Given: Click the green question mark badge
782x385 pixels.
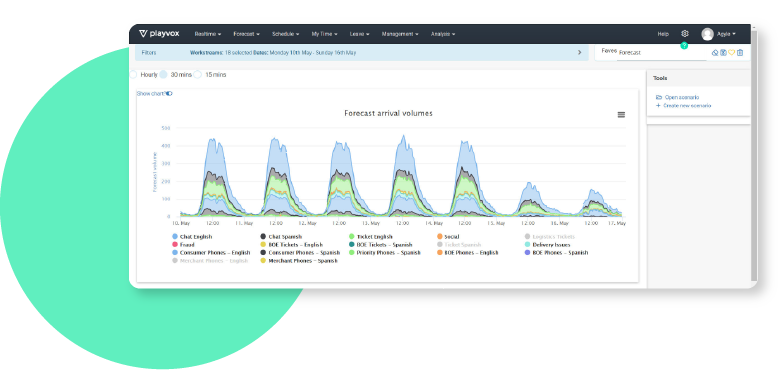Looking at the screenshot, I should click(684, 45).
